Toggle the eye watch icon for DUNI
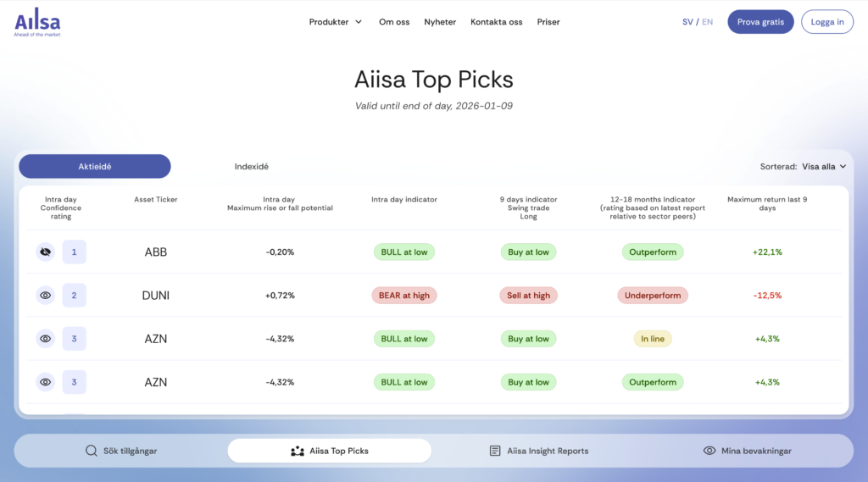 tap(46, 296)
